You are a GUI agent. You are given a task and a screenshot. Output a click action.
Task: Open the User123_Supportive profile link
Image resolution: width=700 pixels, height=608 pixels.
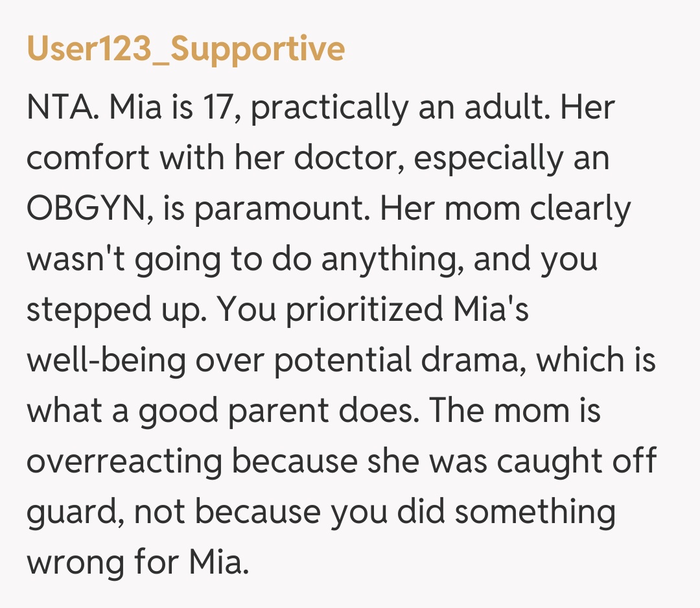click(185, 49)
